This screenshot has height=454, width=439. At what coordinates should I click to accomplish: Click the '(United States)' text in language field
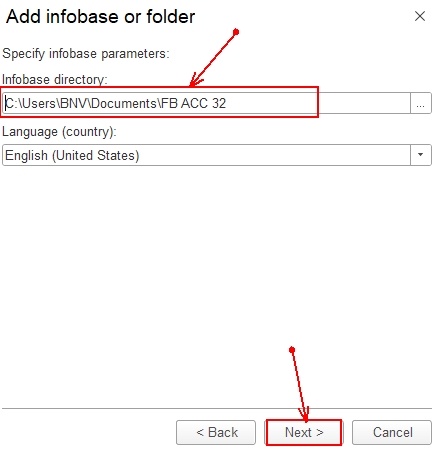[x=96, y=156]
